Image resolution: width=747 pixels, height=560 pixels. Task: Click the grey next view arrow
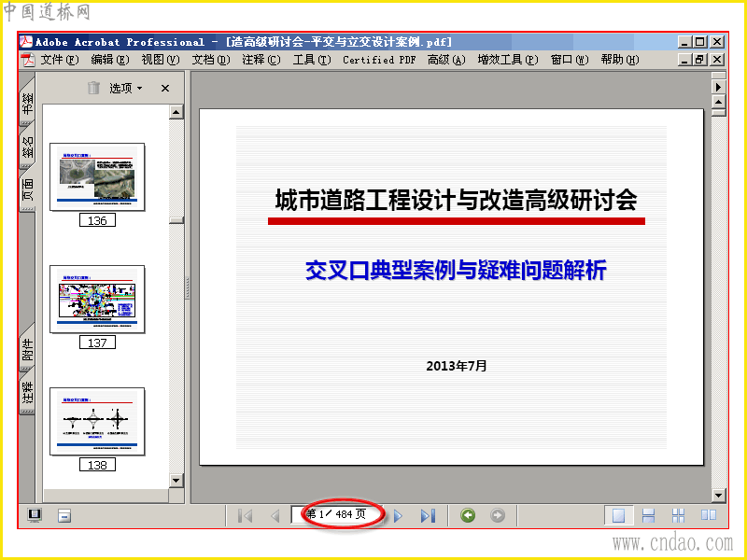(x=498, y=515)
